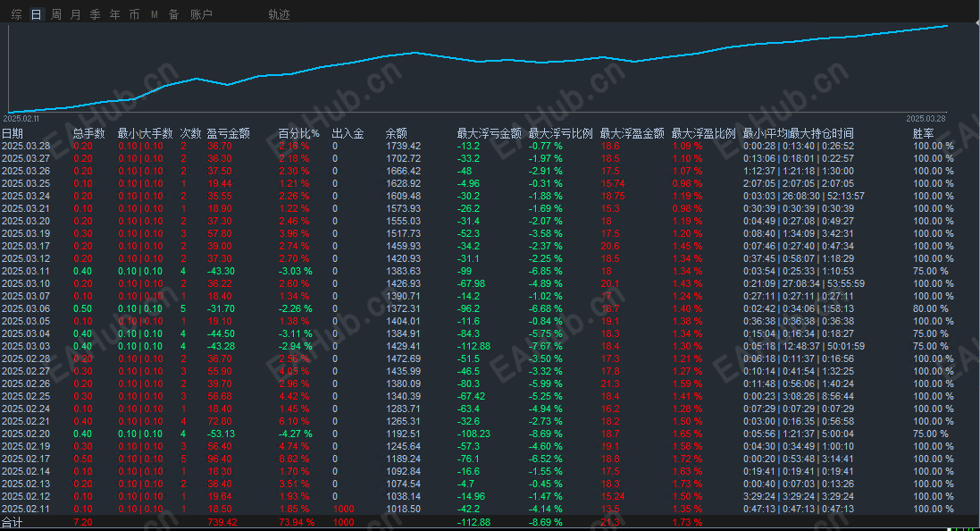The width and height of the screenshot is (980, 531).
Task: Open the 季 quarterly tab
Action: (x=95, y=14)
